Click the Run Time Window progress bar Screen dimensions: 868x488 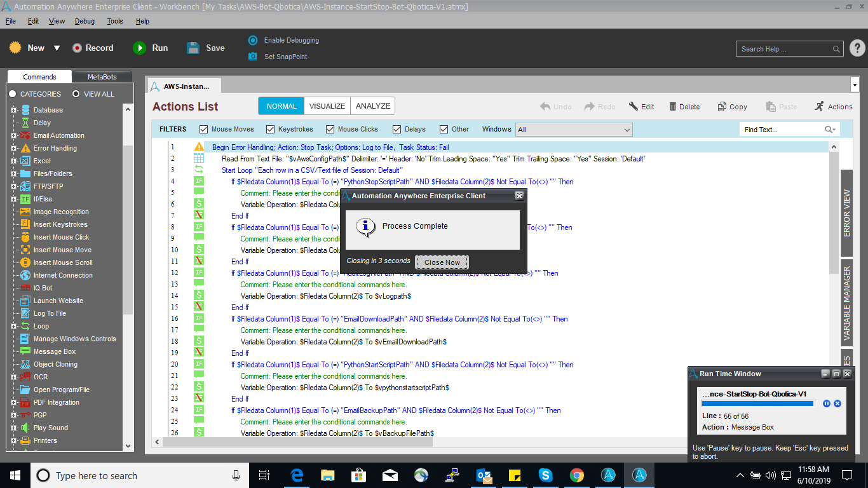757,403
